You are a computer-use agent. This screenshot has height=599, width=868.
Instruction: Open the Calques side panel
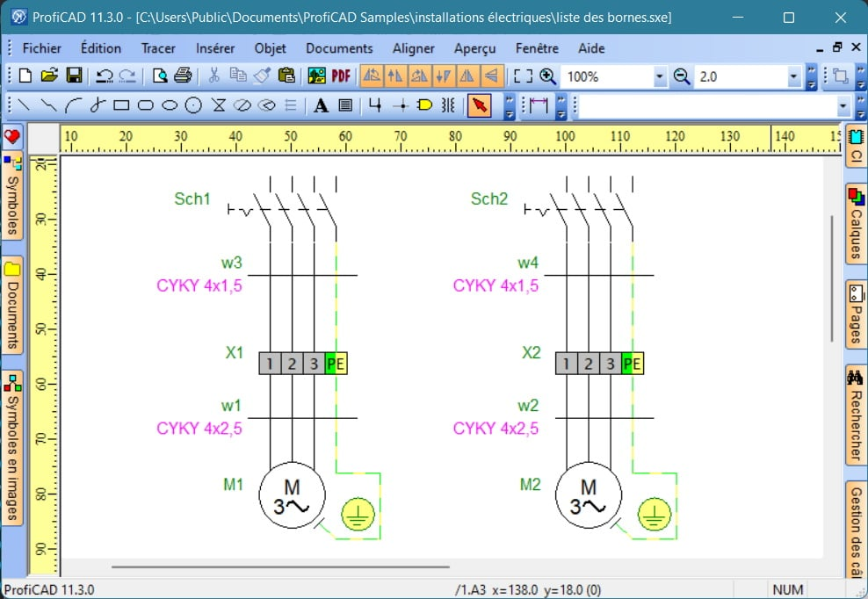tap(856, 224)
